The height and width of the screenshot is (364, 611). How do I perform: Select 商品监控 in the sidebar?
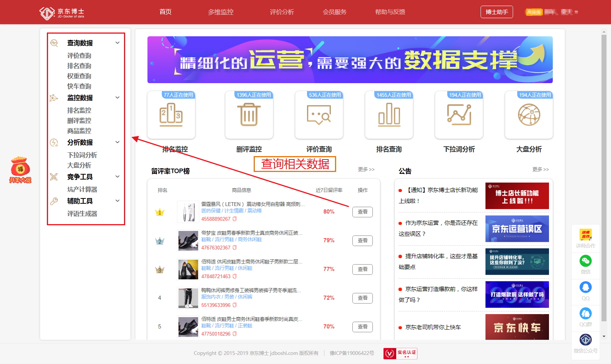click(79, 131)
